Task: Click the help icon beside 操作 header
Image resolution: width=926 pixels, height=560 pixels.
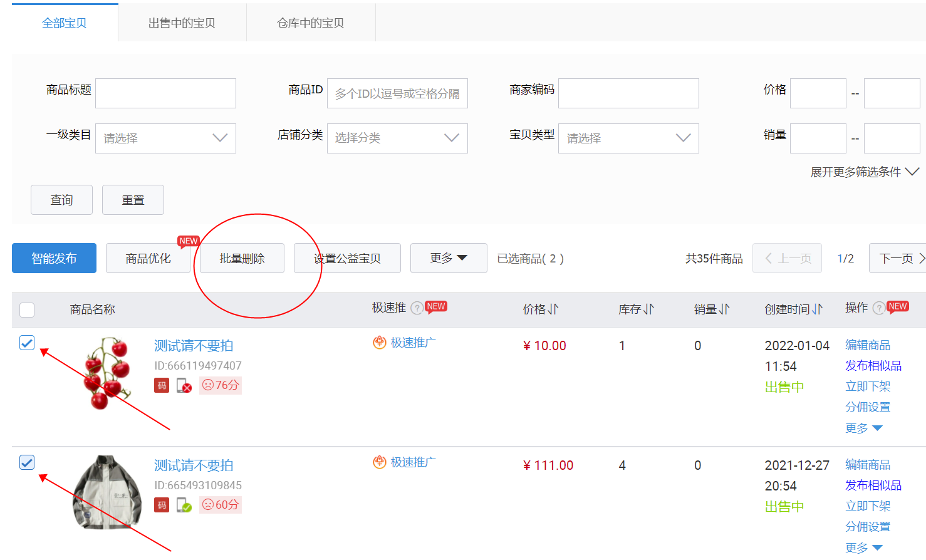Action: pyautogui.click(x=879, y=308)
